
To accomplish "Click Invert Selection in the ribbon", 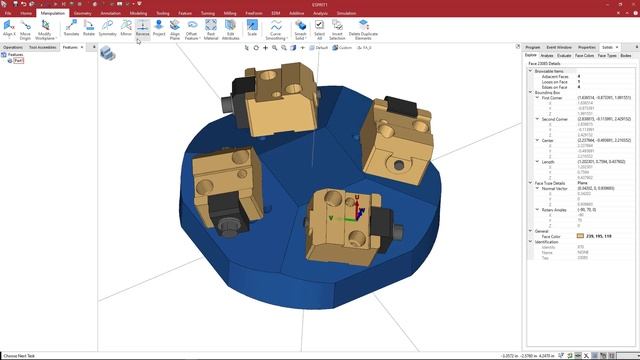I will [x=337, y=29].
